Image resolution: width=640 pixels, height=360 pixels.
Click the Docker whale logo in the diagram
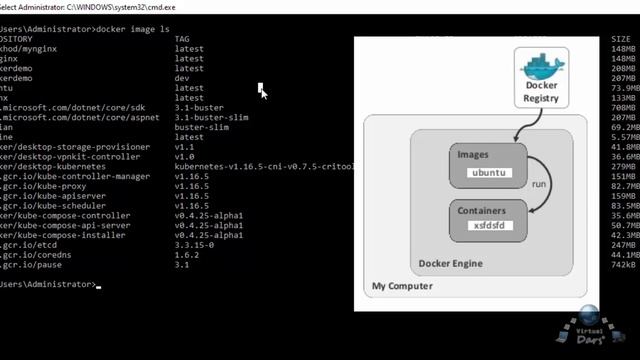[542, 67]
